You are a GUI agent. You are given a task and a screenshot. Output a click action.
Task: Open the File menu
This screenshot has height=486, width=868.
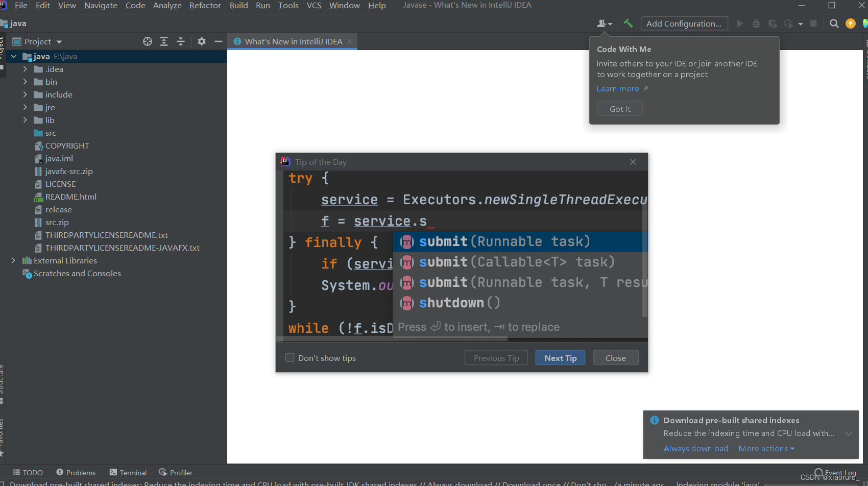(21, 5)
